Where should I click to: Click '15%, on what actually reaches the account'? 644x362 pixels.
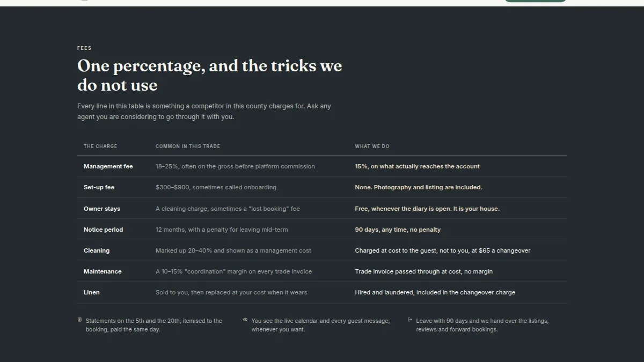[x=417, y=166]
